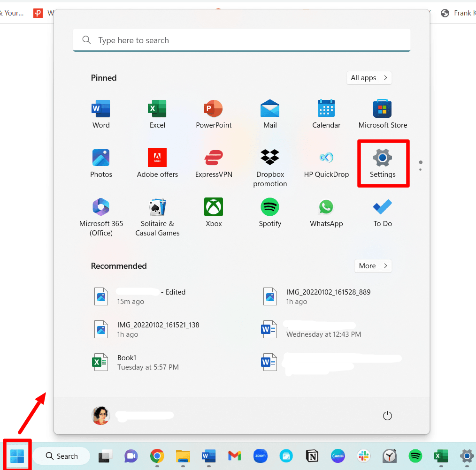Screen dimensions: 476x470
Task: Open the Book1 recommended file
Action: click(x=127, y=362)
